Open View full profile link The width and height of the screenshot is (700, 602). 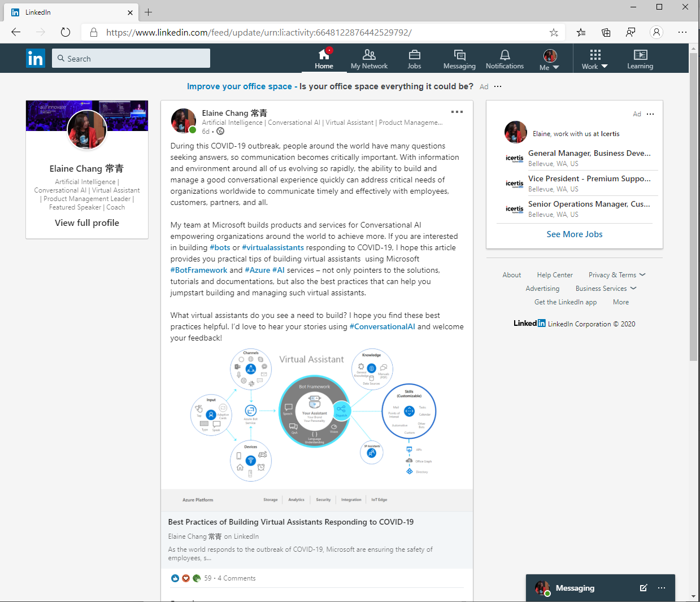[x=87, y=223]
